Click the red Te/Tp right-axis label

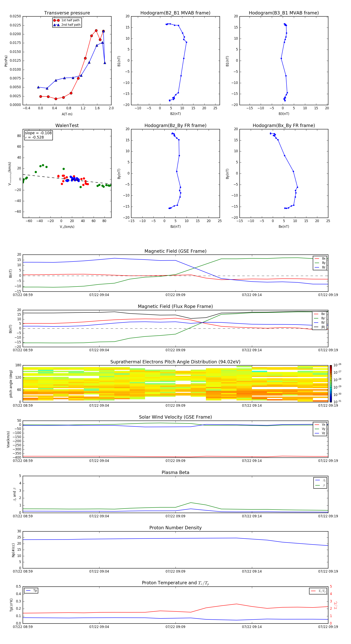pyautogui.click(x=336, y=605)
